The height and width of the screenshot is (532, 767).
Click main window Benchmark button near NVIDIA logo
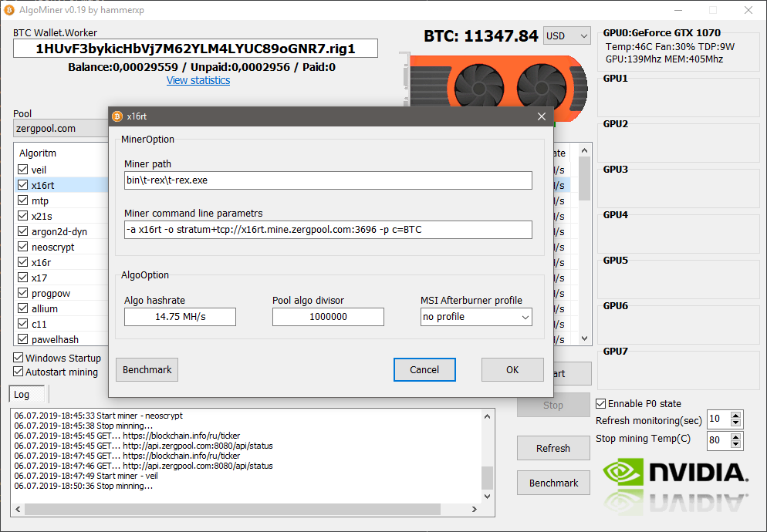pos(553,483)
